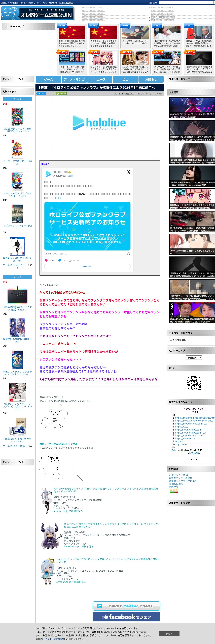Expand the カテゴリを選択 dropdown

click(x=192, y=340)
